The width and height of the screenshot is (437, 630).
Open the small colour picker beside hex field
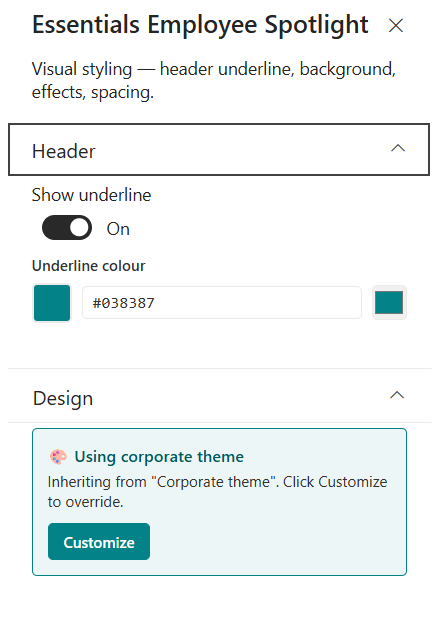[389, 303]
